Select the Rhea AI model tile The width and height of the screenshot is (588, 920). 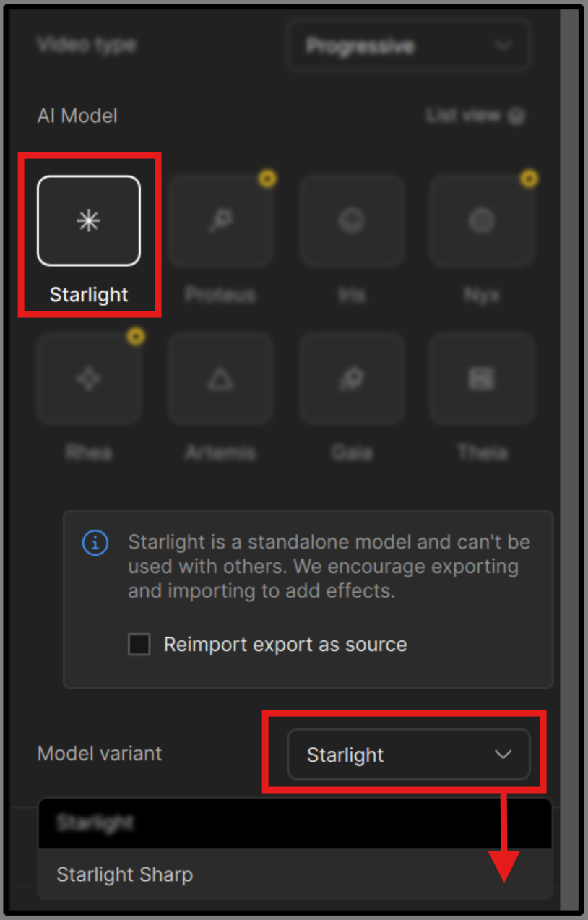[88, 378]
